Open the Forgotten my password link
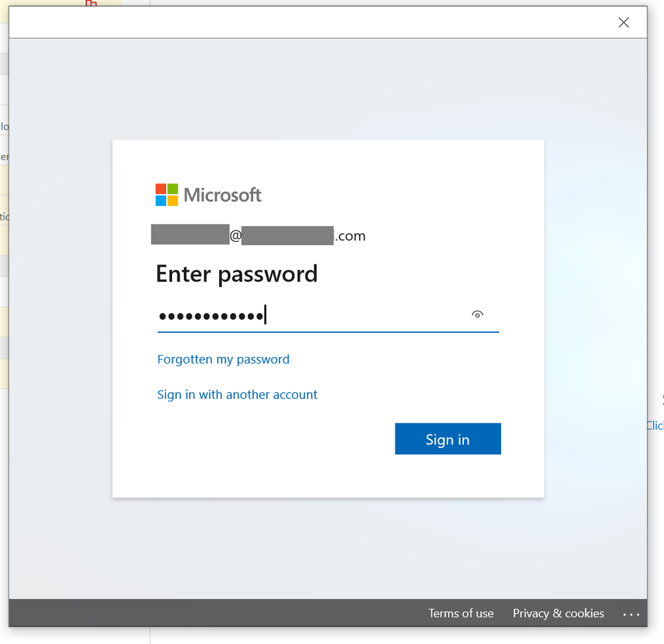This screenshot has width=664, height=644. point(223,360)
